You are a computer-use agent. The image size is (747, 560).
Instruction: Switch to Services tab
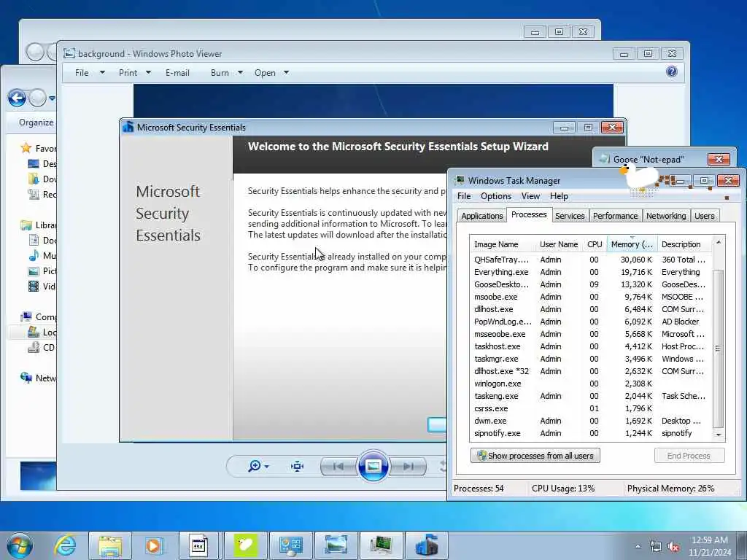click(x=569, y=216)
